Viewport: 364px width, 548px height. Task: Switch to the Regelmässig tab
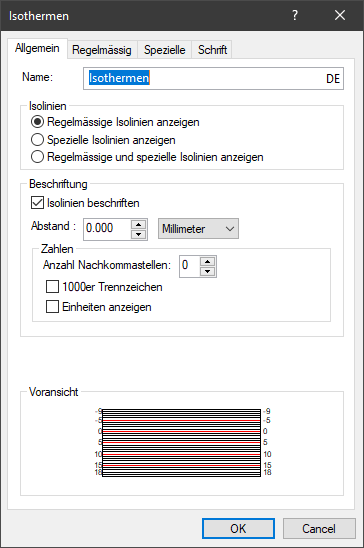coord(102,50)
